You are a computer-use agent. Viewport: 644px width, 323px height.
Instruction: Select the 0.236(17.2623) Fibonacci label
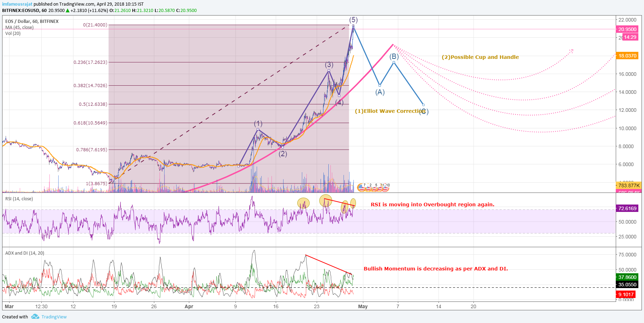[x=90, y=62]
